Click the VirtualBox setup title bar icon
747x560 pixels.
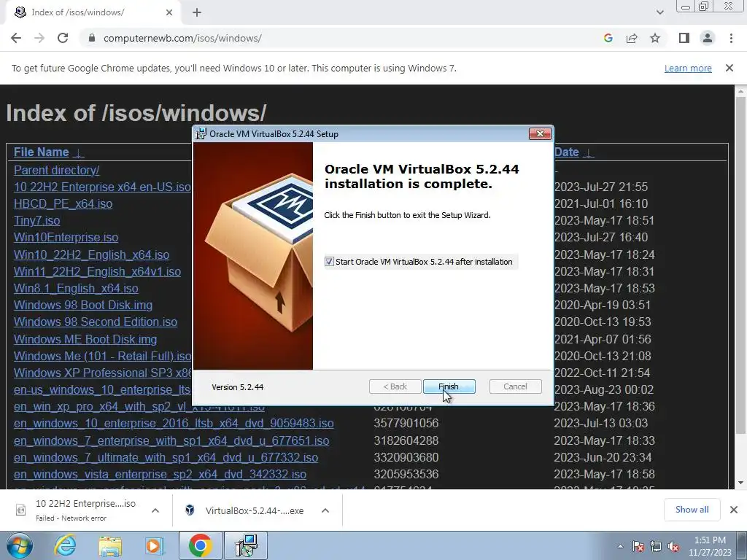pos(201,134)
